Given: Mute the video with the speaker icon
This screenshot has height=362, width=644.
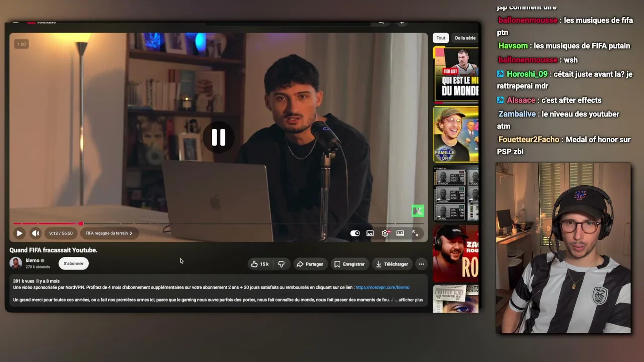Looking at the screenshot, I should point(35,233).
